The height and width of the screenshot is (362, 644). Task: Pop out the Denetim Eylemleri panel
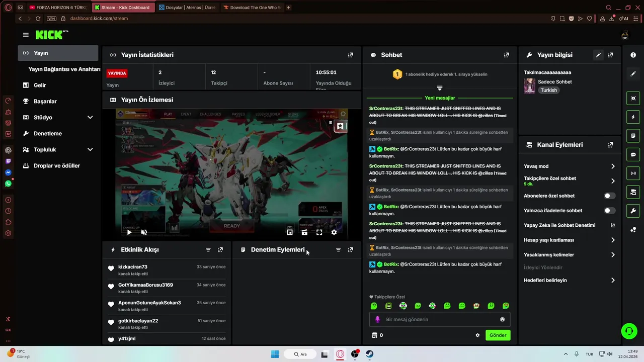click(x=351, y=250)
